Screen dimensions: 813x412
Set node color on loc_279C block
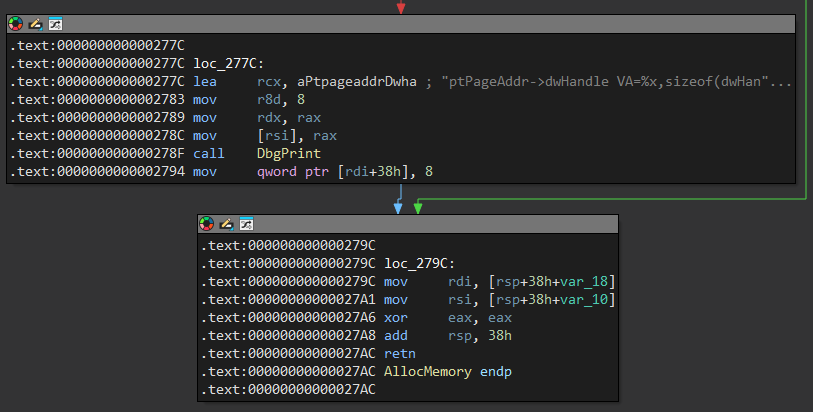[207, 223]
